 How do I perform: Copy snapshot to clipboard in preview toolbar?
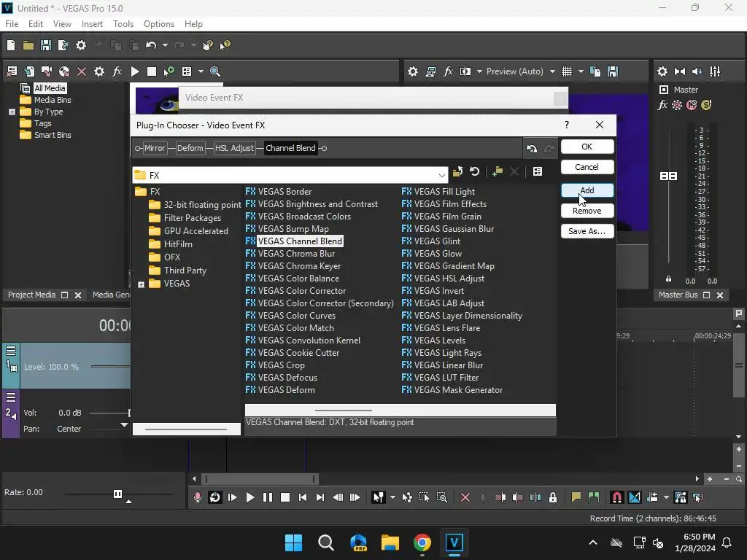595,71
